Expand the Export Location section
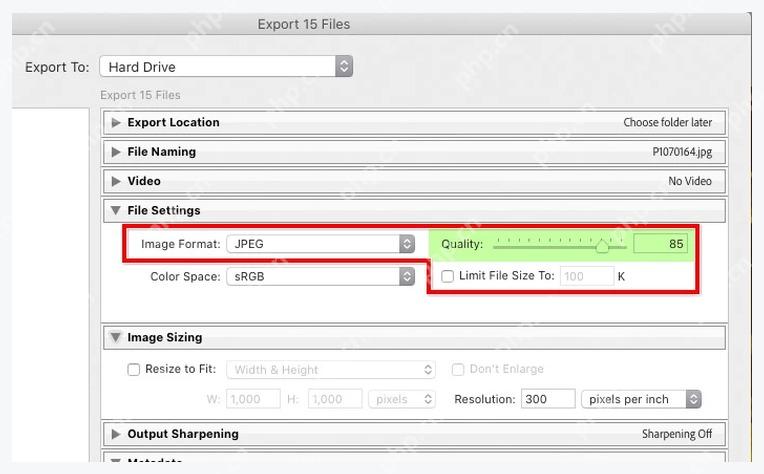Image resolution: width=764 pixels, height=474 pixels. 116,122
